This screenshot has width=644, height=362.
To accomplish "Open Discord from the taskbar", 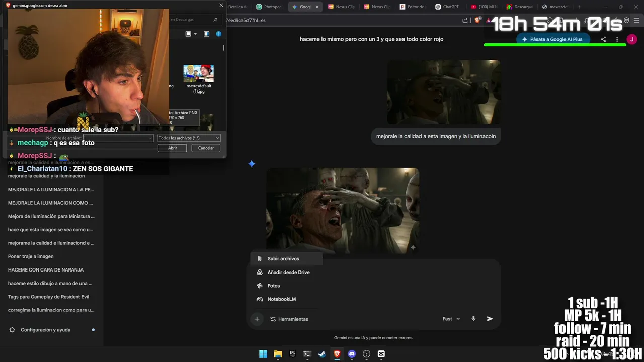I will [352, 354].
